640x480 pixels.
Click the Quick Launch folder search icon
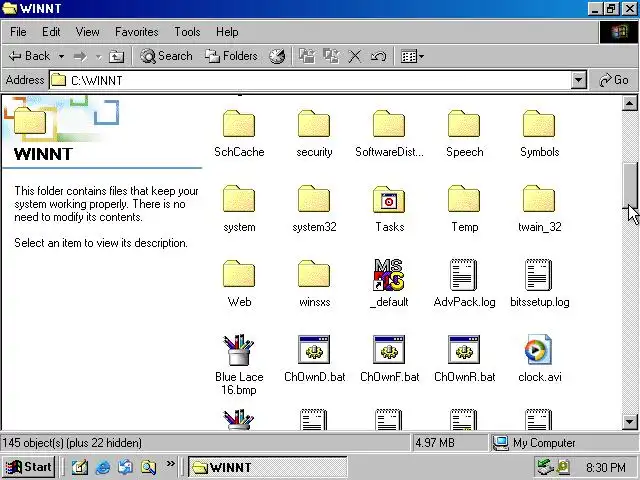[148, 467]
